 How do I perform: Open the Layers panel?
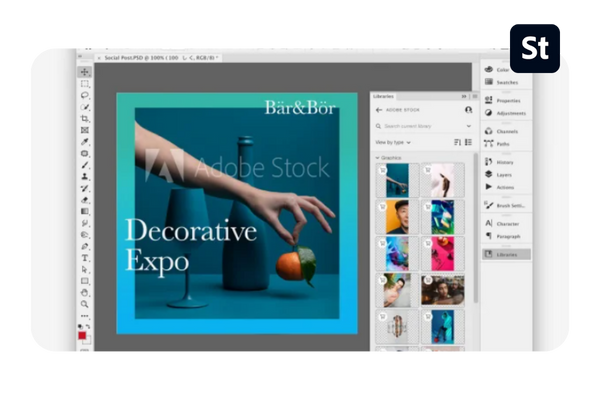[501, 174]
